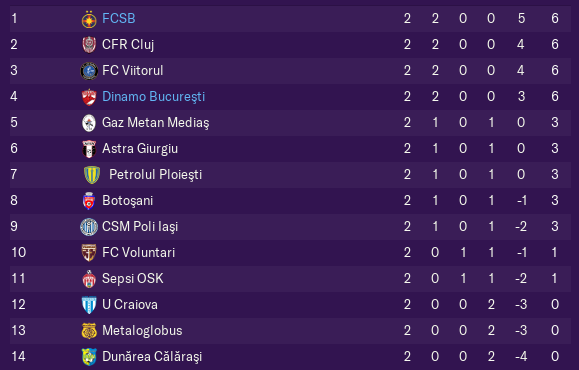This screenshot has width=579, height=370.
Task: Click the CSM Poli Iași round badge
Action: pos(89,227)
